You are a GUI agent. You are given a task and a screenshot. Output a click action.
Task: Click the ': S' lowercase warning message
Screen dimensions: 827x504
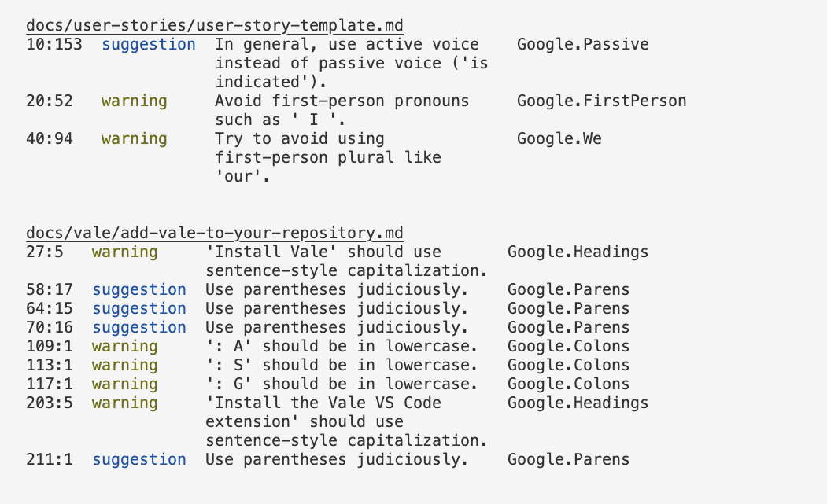coord(342,366)
